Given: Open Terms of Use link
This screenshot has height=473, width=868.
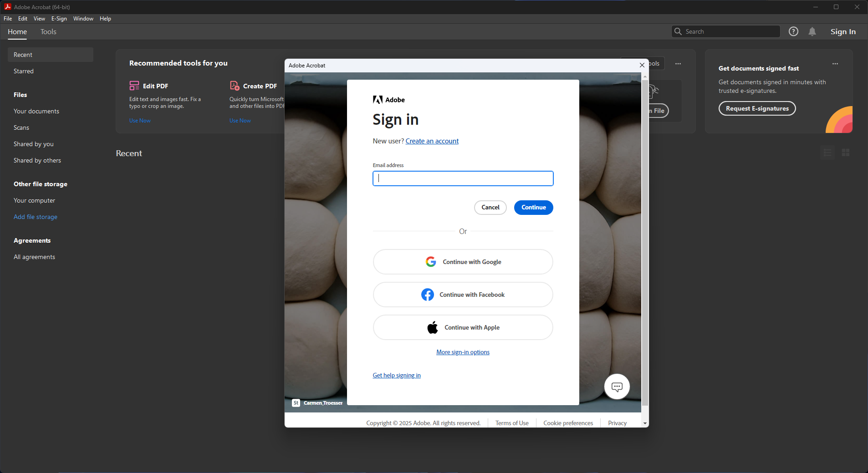Looking at the screenshot, I should coord(512,423).
